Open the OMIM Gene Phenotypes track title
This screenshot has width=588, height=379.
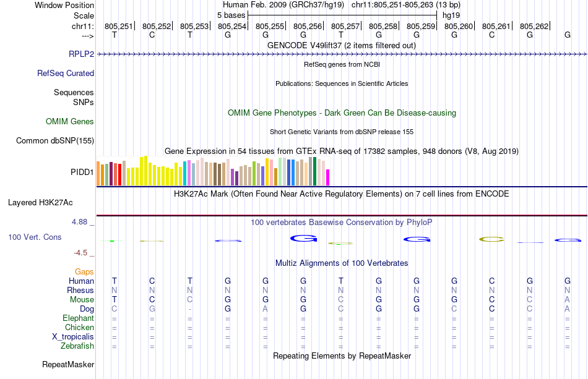[x=342, y=113]
